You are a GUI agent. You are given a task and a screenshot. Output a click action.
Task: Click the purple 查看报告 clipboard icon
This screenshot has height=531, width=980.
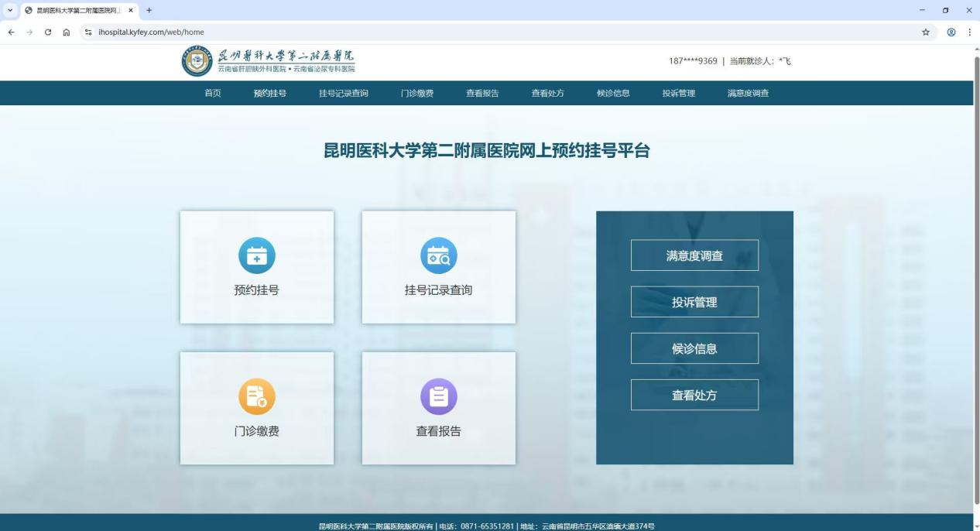click(x=438, y=396)
